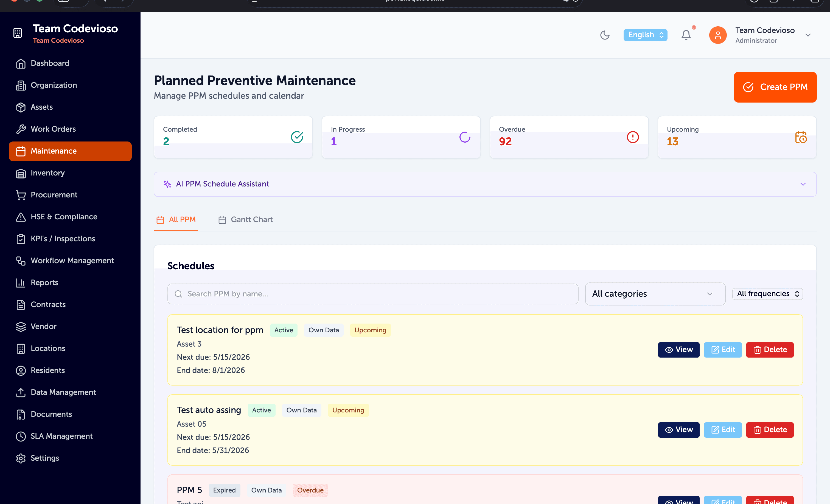Viewport: 830px width, 504px height.
Task: Toggle dark mode moon icon
Action: (x=605, y=35)
